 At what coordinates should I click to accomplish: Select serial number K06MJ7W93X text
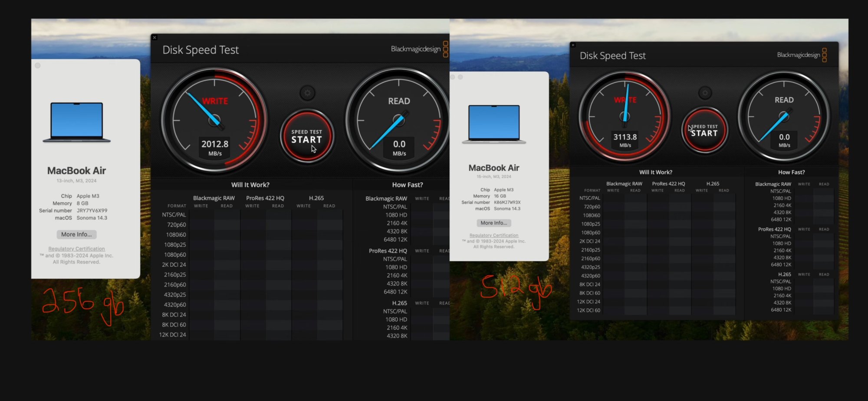click(507, 202)
